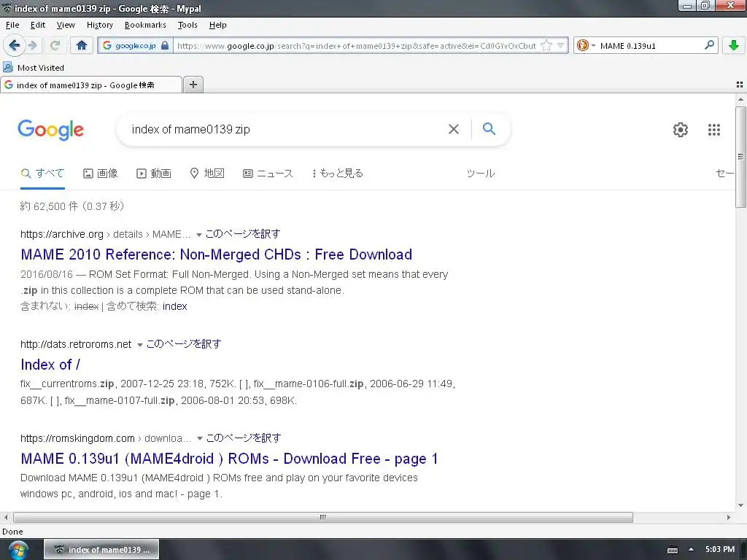Click the MAME 0.139u1 search bar field
This screenshot has height=560, width=747.
tap(650, 46)
